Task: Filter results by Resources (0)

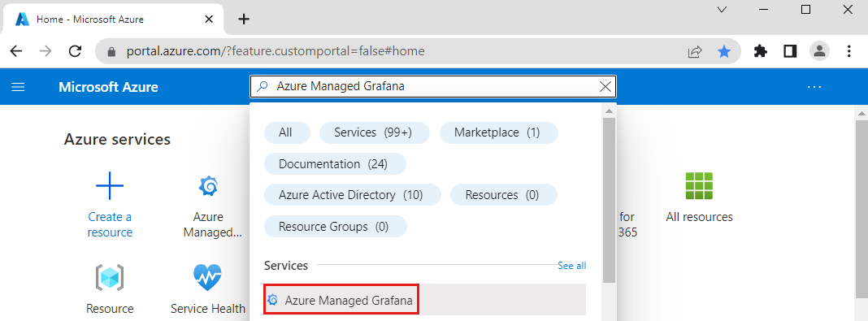Action: 503,195
